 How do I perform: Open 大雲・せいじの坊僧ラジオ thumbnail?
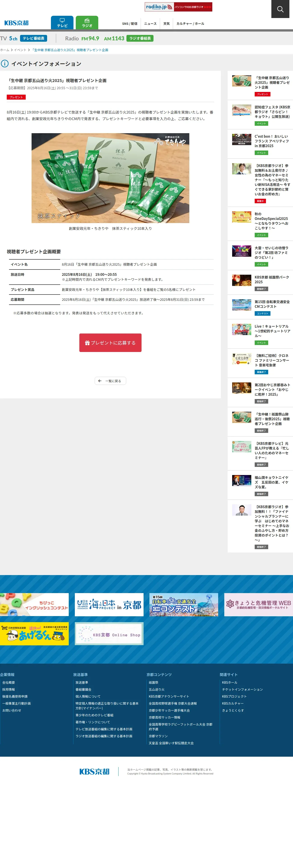(x=241, y=251)
